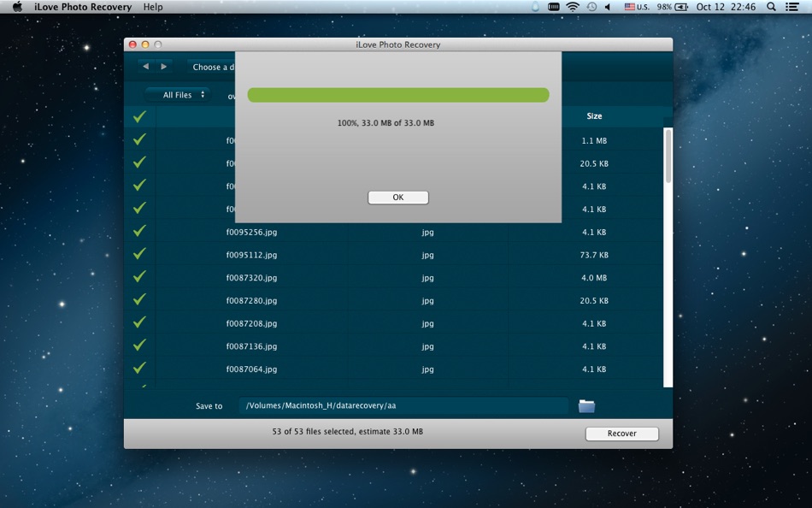Click OK in the progress dialog
Image resolution: width=812 pixels, height=508 pixels.
pos(398,198)
